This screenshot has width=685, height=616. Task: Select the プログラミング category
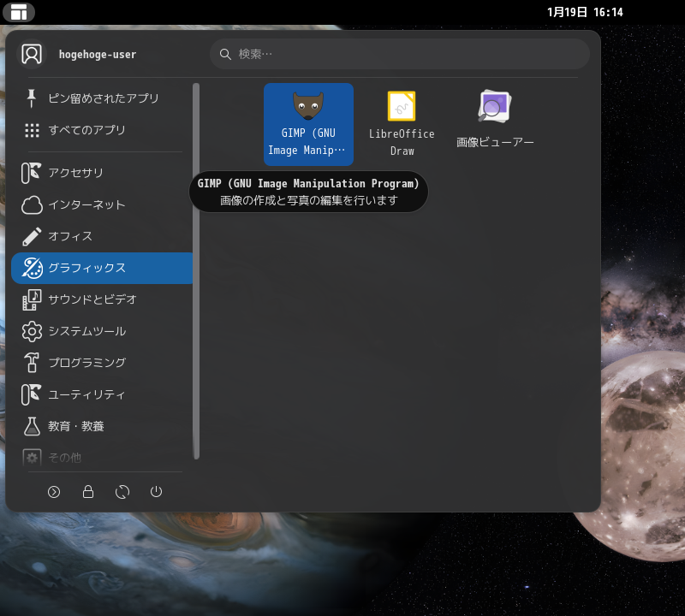(86, 363)
